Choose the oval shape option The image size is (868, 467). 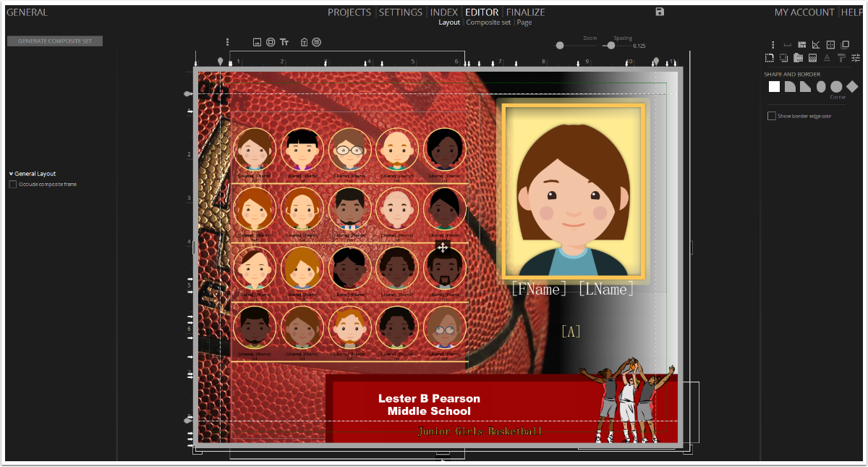[x=821, y=87]
